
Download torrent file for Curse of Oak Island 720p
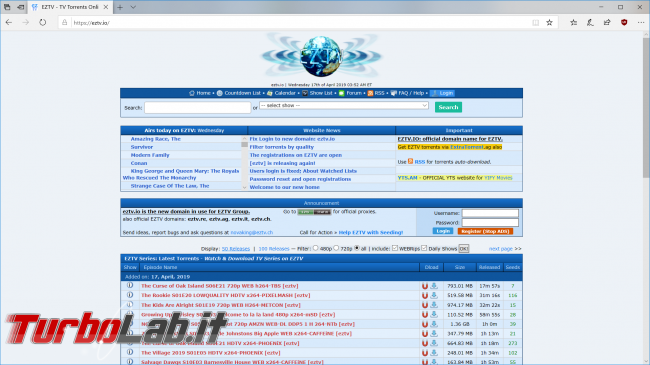(434, 286)
